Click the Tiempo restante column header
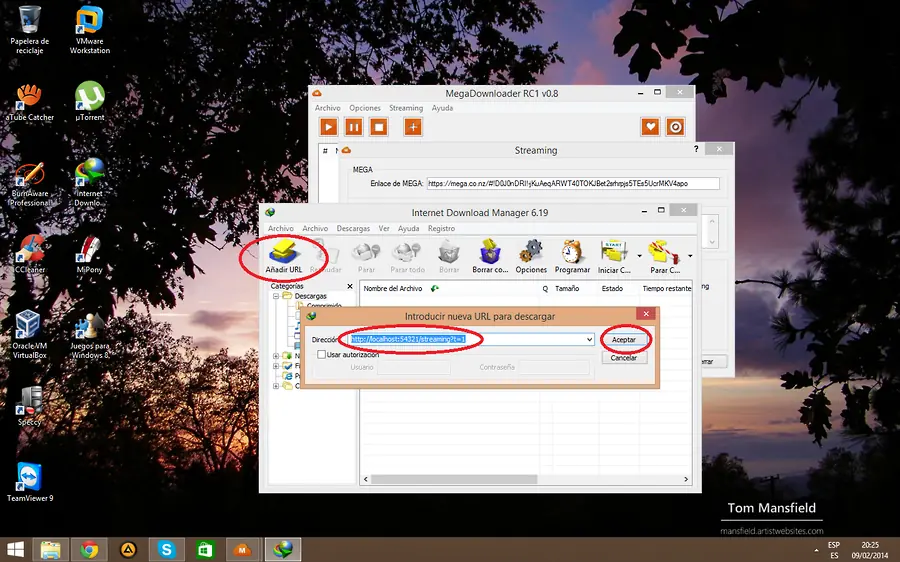The image size is (900, 562). coord(666,288)
